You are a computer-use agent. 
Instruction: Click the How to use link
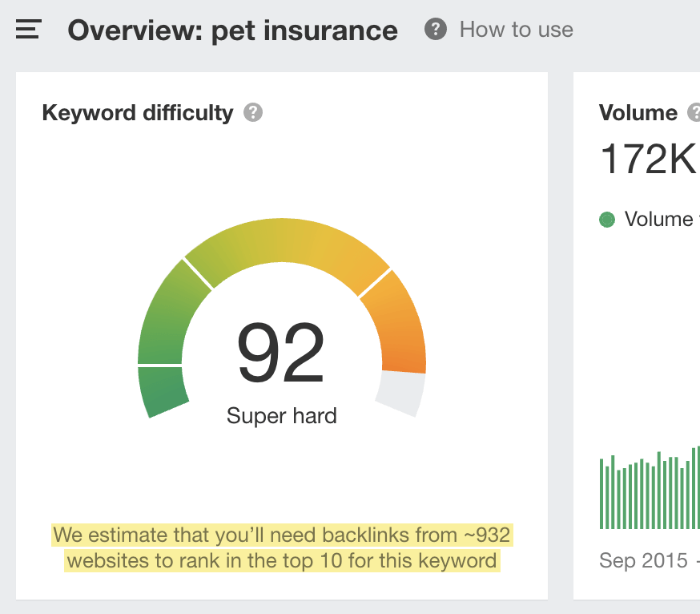pos(516,29)
